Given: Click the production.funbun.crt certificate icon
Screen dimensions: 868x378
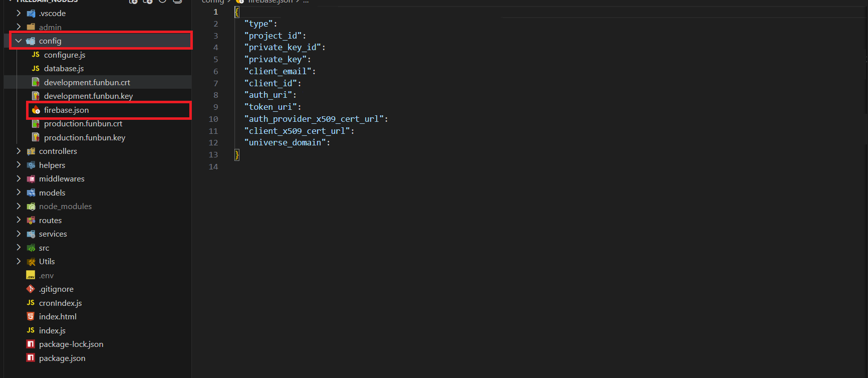Looking at the screenshot, I should tap(36, 124).
